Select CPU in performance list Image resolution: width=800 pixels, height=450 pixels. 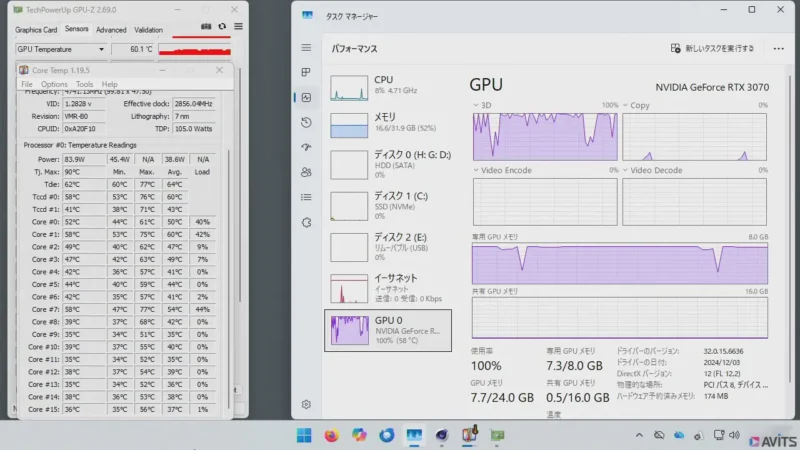388,87
